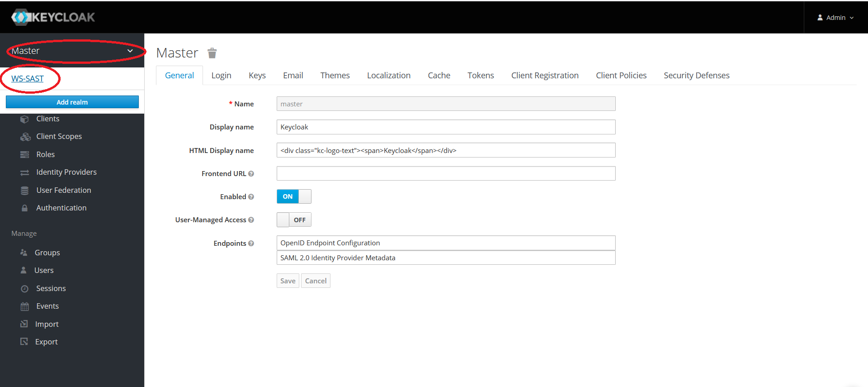Click help icon beside User-Managed Access
Viewport: 868px width, 387px height.
251,220
